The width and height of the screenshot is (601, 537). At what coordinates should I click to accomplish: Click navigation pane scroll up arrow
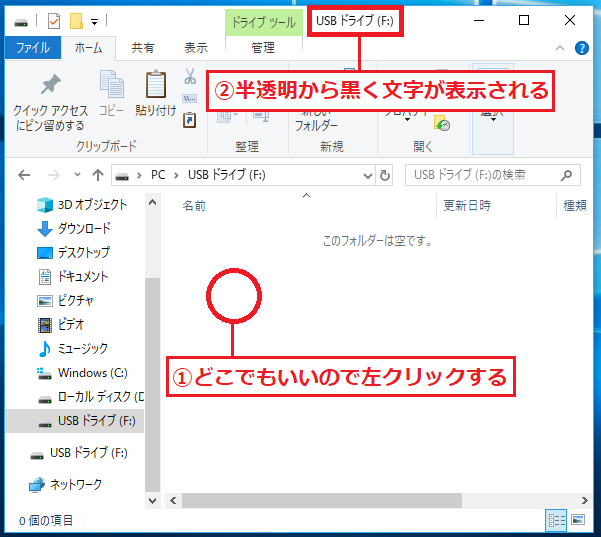coord(153,202)
